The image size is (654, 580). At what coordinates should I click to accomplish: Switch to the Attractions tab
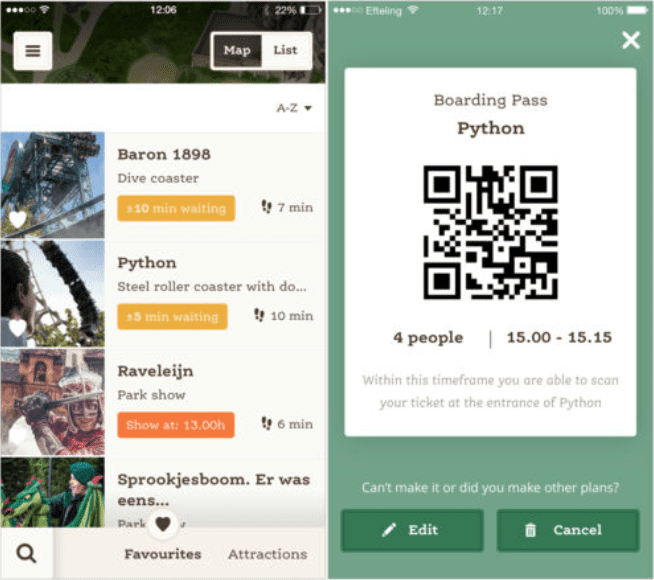267,554
